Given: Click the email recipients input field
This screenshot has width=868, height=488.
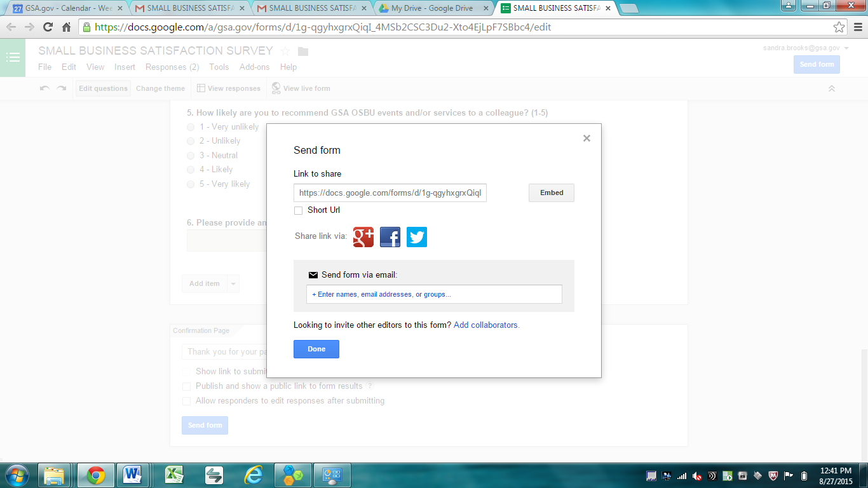Looking at the screenshot, I should click(434, 294).
